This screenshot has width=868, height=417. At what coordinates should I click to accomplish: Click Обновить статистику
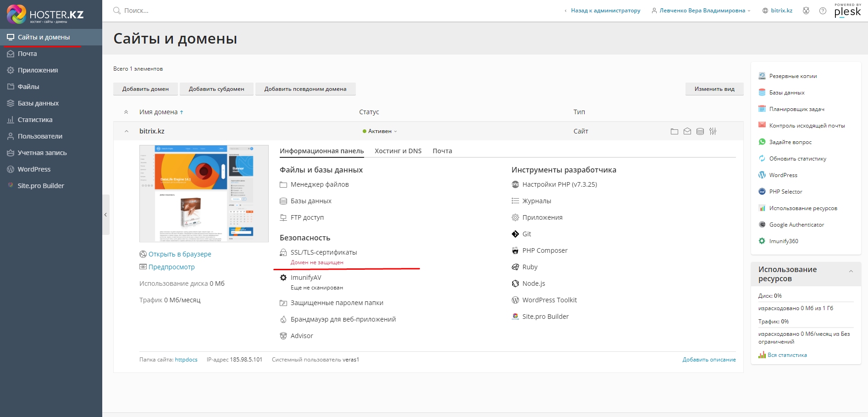[x=797, y=159]
